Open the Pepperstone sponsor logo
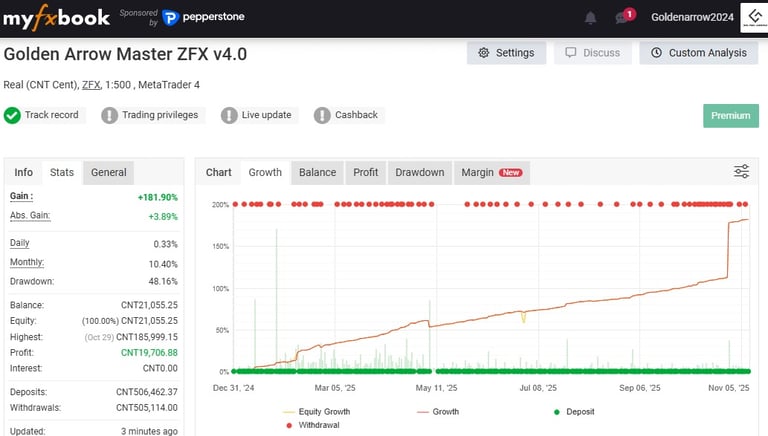The width and height of the screenshot is (768, 436). 203,18
